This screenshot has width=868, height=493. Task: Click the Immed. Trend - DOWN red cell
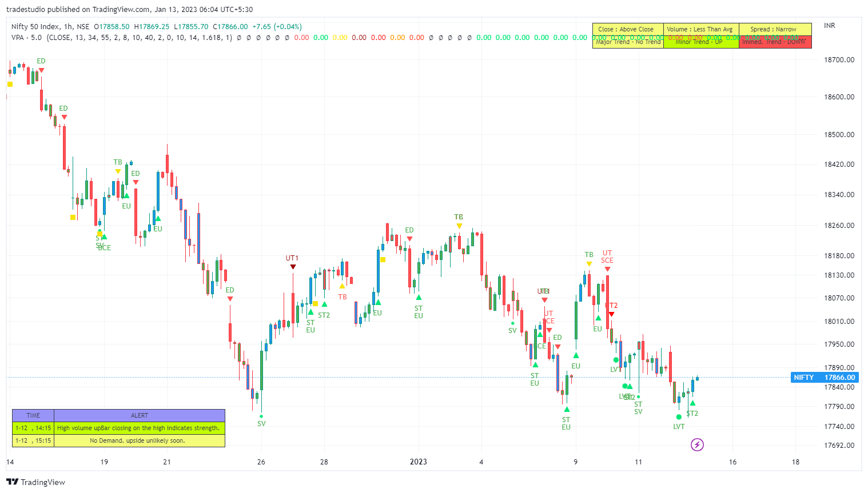pos(775,42)
